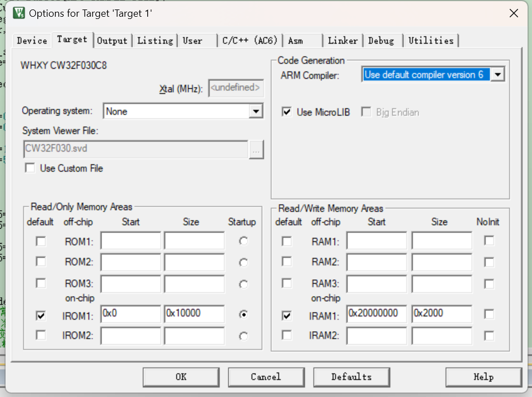532x397 pixels.
Task: Select the ROM3 Startup radio button
Action: pyautogui.click(x=243, y=284)
